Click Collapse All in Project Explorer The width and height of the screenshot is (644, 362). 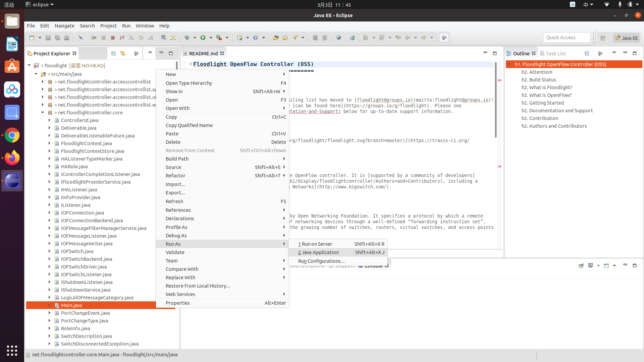113,53
